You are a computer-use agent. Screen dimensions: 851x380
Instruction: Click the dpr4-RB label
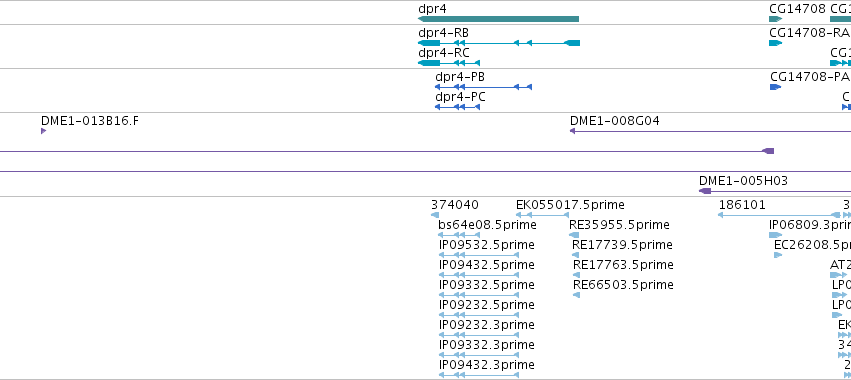tap(443, 33)
